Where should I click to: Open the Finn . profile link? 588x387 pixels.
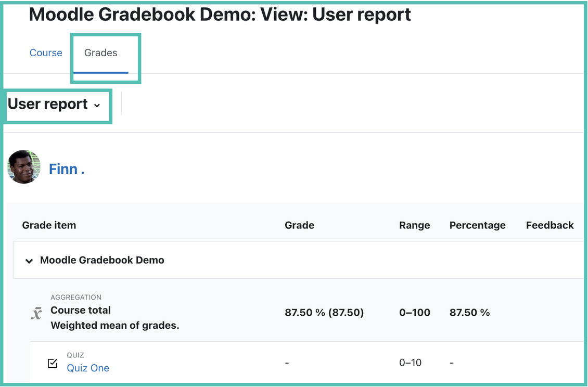tap(67, 169)
